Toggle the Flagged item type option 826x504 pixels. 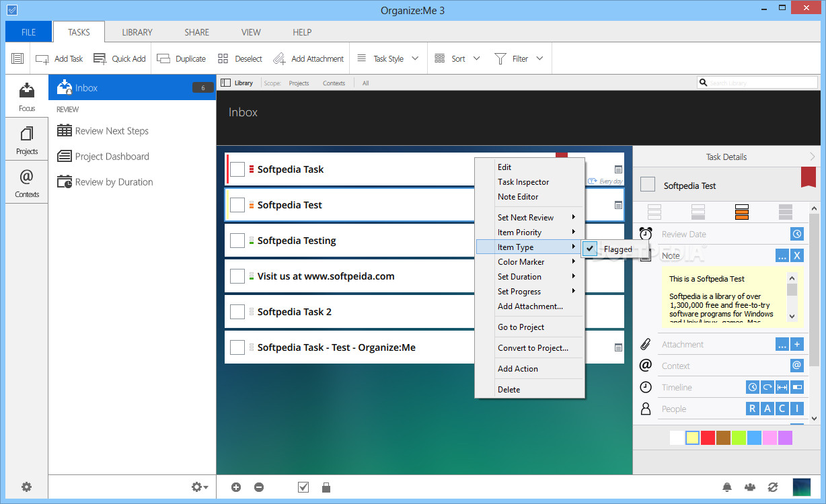615,249
